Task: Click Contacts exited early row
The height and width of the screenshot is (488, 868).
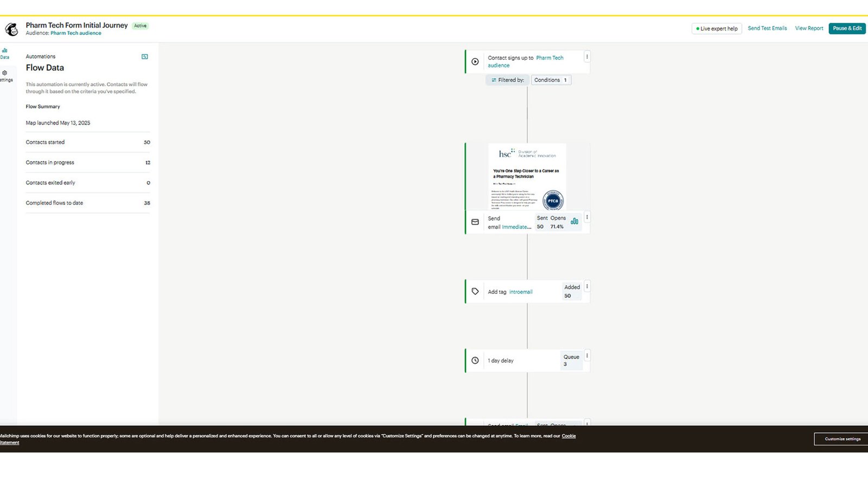Action: (x=88, y=183)
